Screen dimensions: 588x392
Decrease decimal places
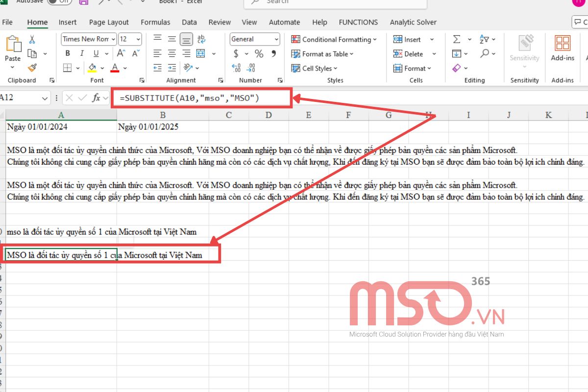[x=251, y=68]
